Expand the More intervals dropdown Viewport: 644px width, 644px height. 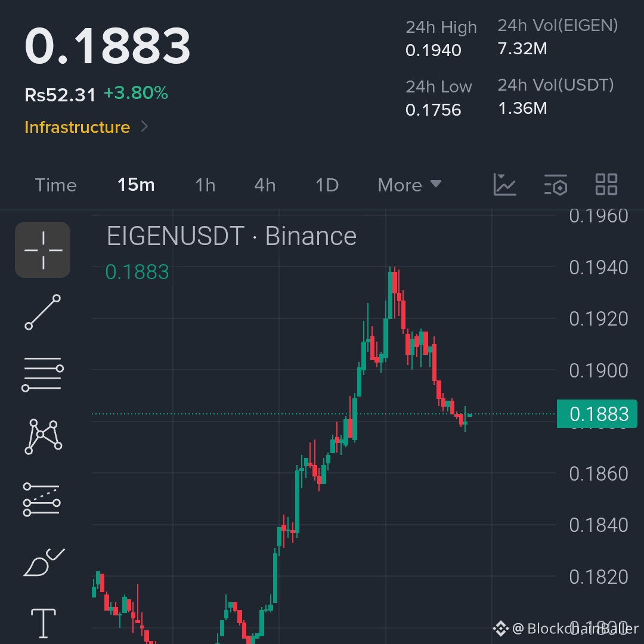click(410, 185)
